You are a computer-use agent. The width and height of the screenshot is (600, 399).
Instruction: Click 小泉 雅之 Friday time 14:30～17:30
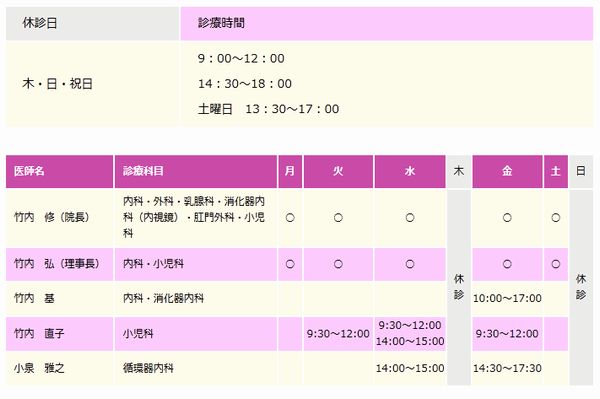click(507, 368)
